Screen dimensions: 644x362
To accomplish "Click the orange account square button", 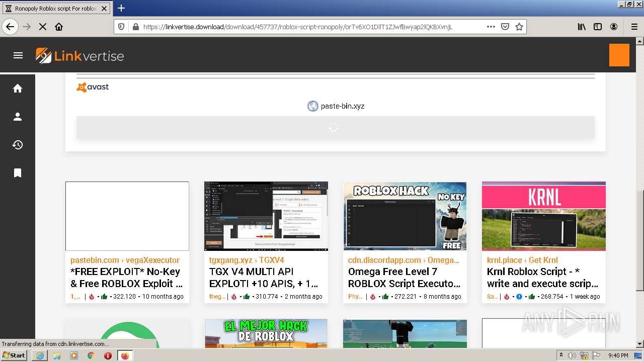I will click(619, 55).
